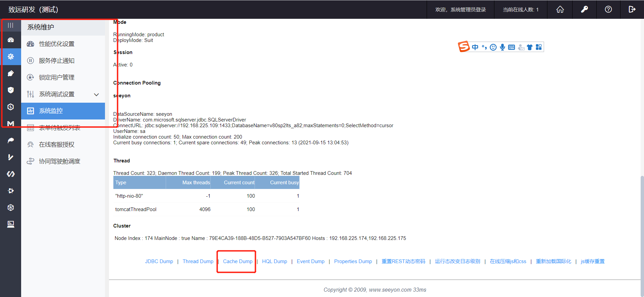Click the Copyright www.seeyon.com footer text
This screenshot has width=644, height=297.
coord(375,290)
